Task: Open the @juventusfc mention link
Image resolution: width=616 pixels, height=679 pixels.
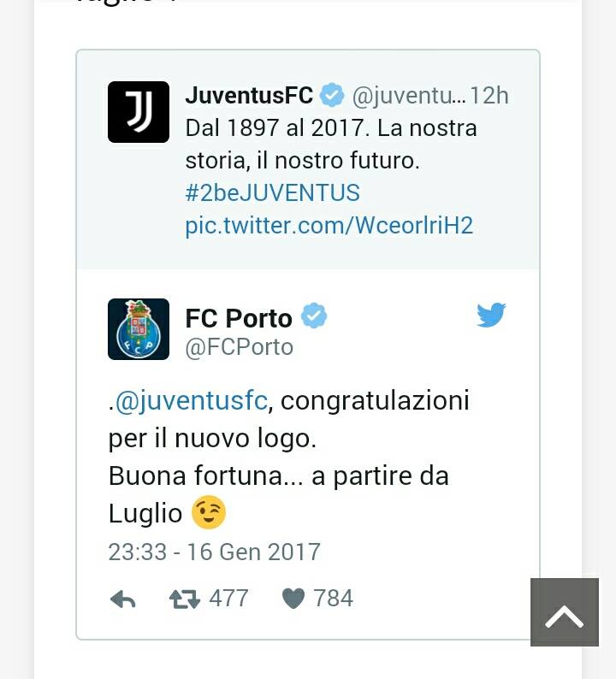Action: click(191, 400)
